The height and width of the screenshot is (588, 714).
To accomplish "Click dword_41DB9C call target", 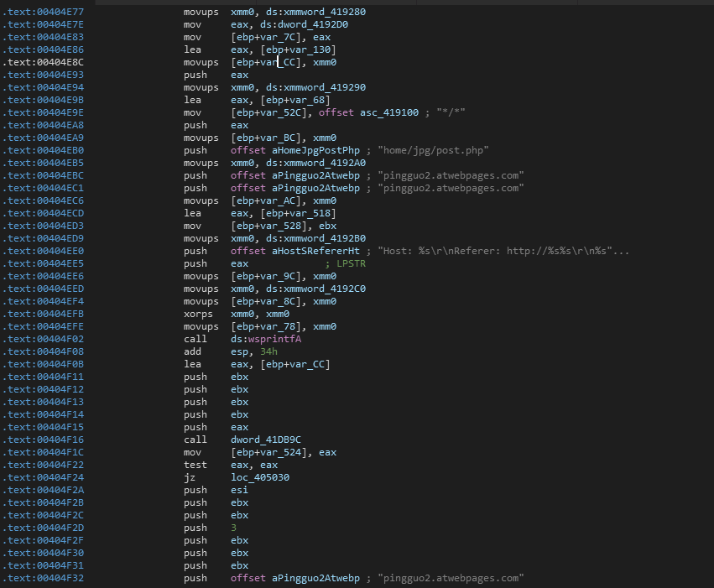I will tap(266, 440).
